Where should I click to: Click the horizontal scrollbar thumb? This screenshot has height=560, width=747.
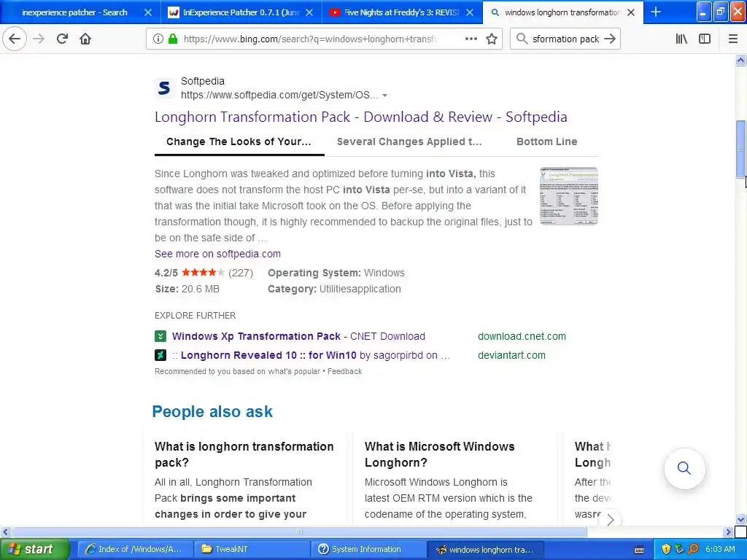click(x=299, y=532)
